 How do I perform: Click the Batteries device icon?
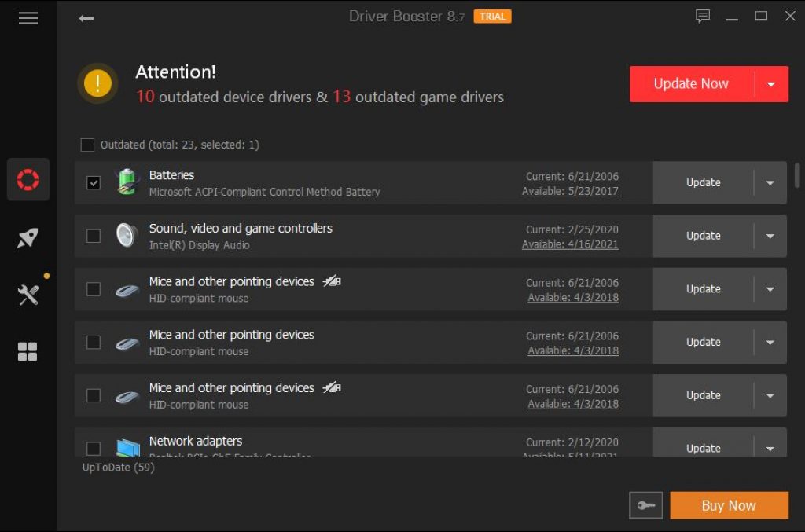pyautogui.click(x=127, y=182)
